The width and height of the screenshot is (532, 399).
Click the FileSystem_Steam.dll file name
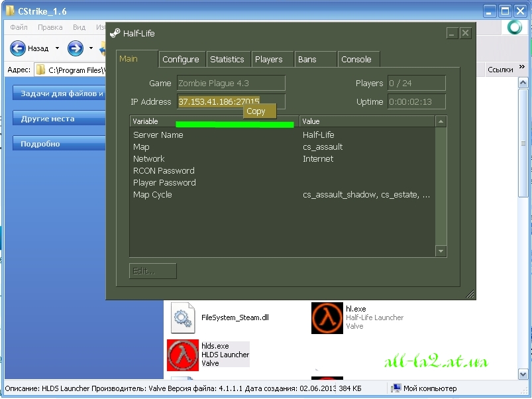(235, 317)
